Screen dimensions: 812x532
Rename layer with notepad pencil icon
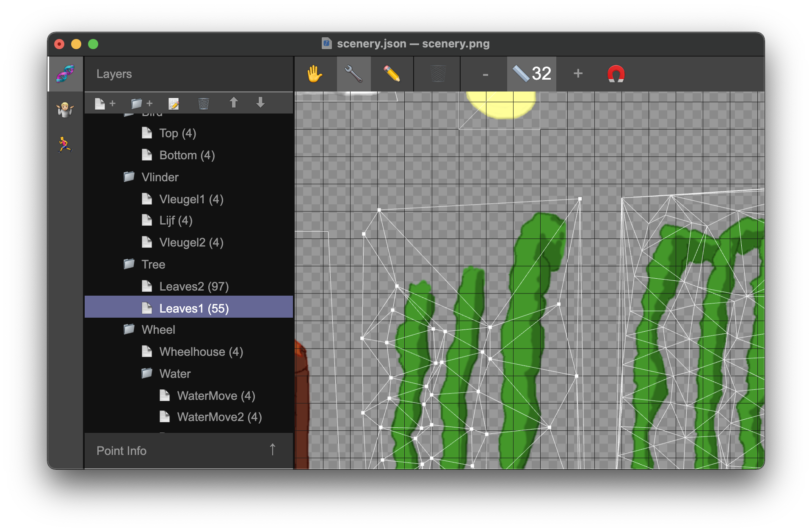click(x=174, y=103)
